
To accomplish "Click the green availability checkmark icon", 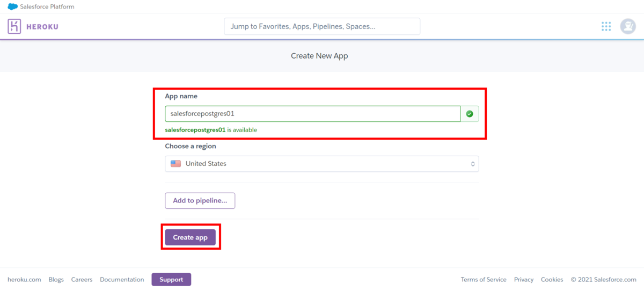I will (470, 114).
